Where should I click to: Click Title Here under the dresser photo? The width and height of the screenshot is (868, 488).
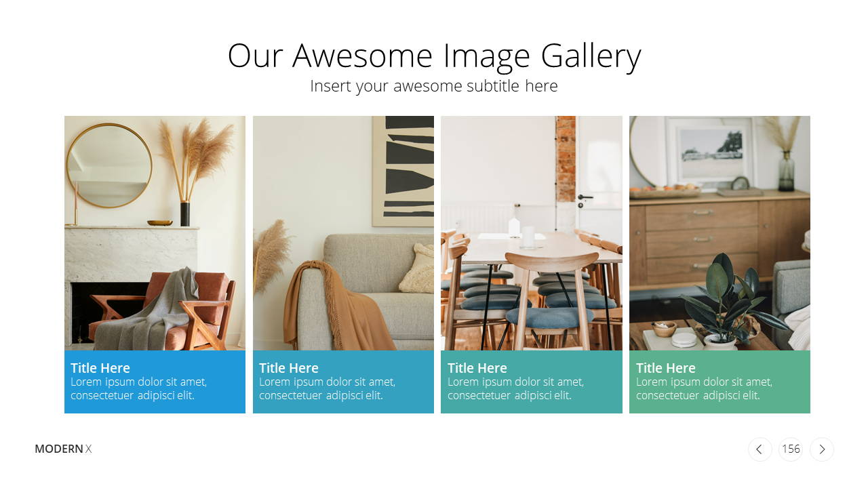[666, 368]
